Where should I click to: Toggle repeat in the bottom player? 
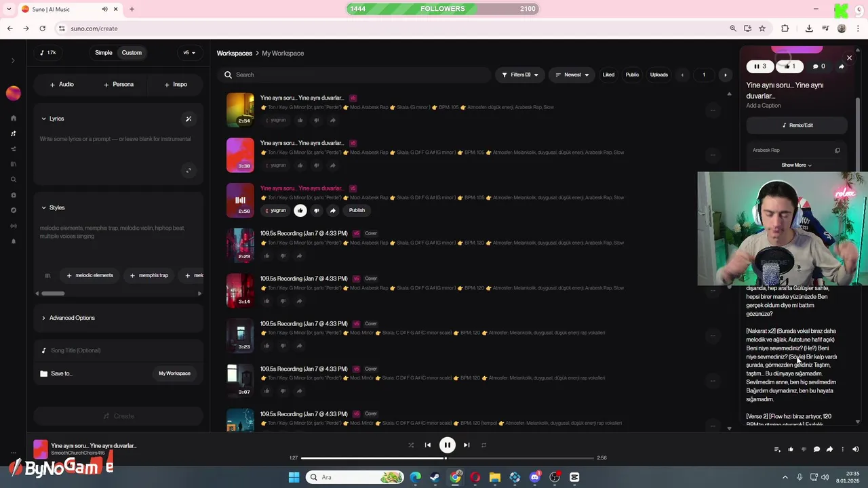coord(484,445)
